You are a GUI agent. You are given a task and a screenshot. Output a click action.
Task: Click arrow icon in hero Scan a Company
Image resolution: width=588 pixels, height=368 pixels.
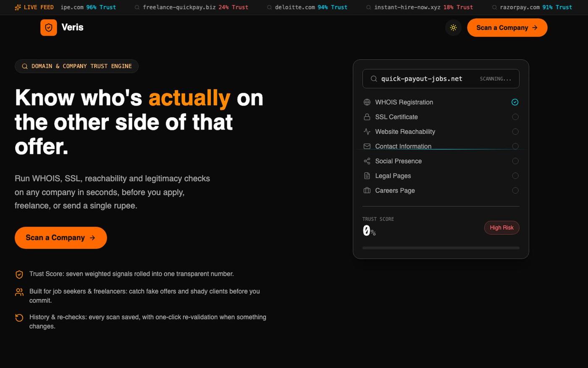coord(92,238)
